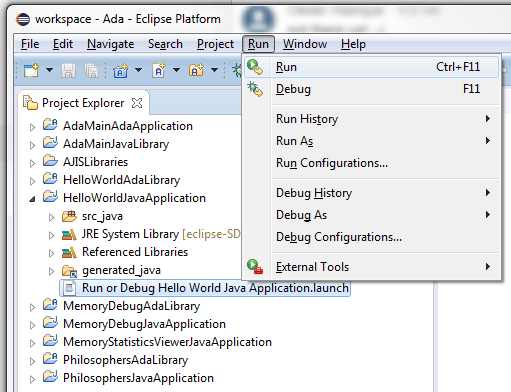Click the JRE System Library books icon
Screen dimensions: 511x392
pos(69,234)
